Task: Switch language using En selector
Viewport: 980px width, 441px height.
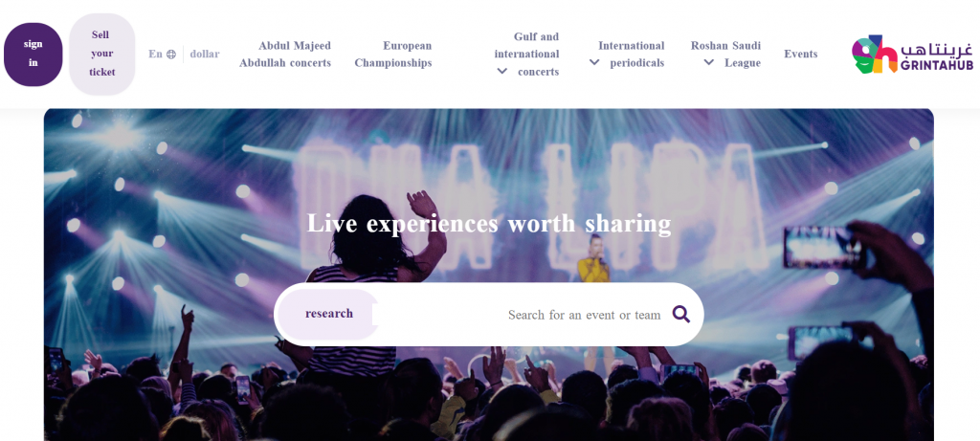Action: 155,54
